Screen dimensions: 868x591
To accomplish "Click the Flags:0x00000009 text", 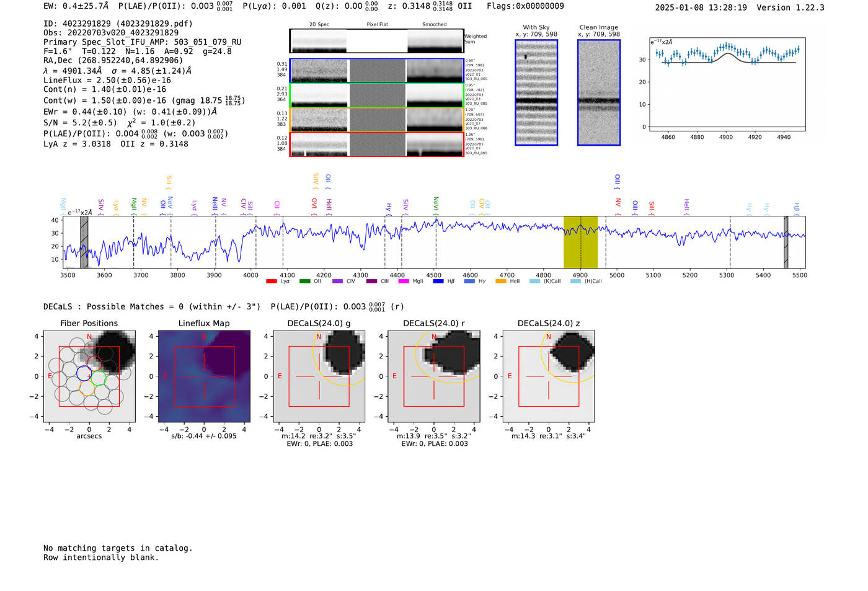I will [525, 6].
